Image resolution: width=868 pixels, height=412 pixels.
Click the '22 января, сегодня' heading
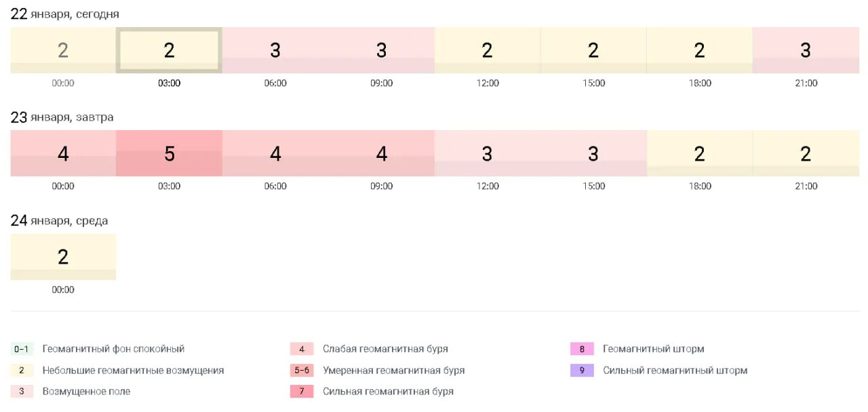(x=65, y=14)
